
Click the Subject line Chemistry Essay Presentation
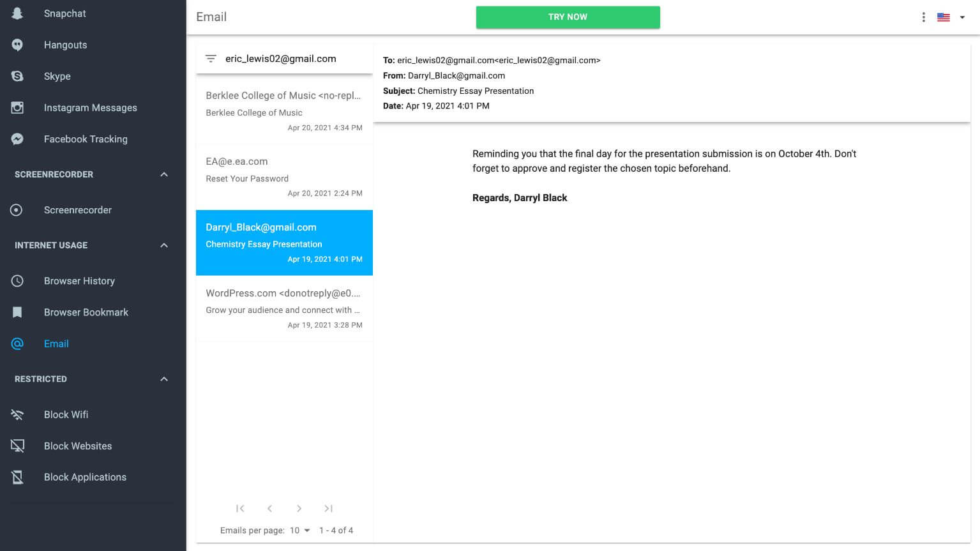tap(458, 91)
